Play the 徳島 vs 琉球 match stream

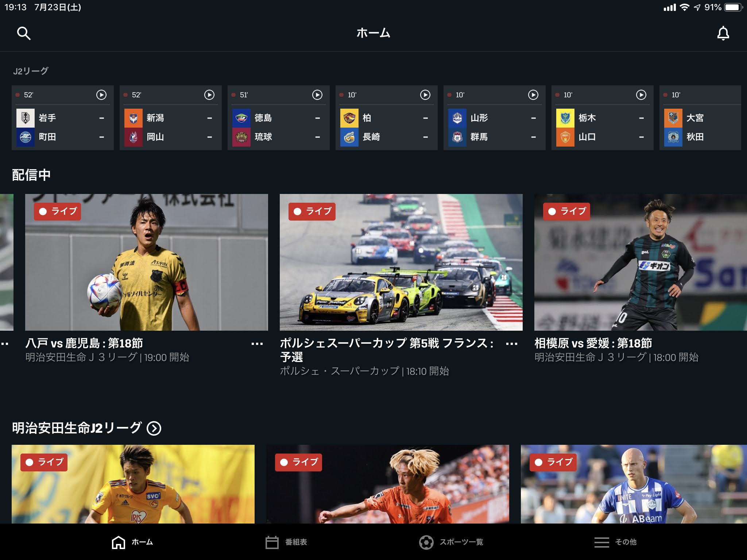click(317, 95)
